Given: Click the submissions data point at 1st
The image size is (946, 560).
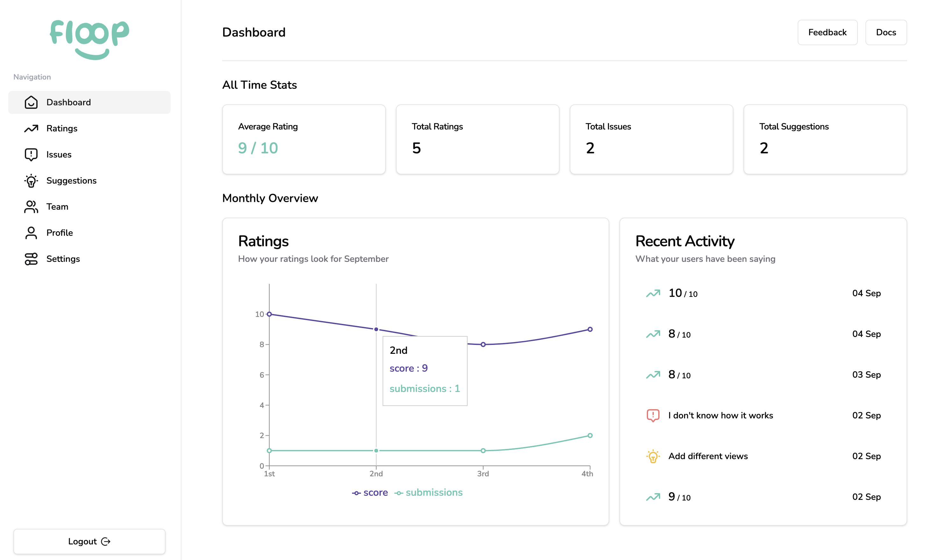Looking at the screenshot, I should point(269,451).
